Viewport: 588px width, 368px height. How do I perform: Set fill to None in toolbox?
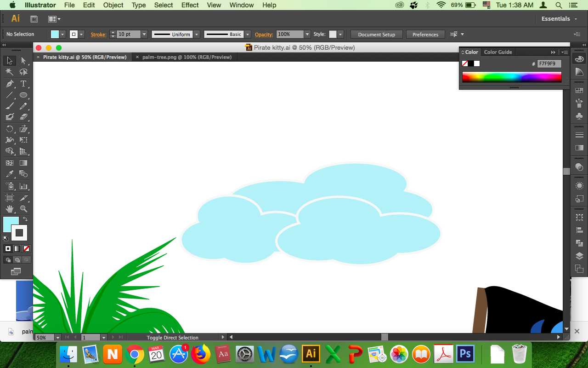click(x=26, y=248)
